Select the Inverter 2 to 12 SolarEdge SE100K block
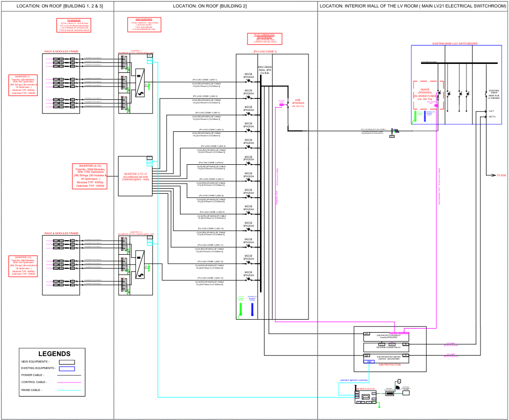This screenshot has height=420, width=509. pyautogui.click(x=136, y=176)
